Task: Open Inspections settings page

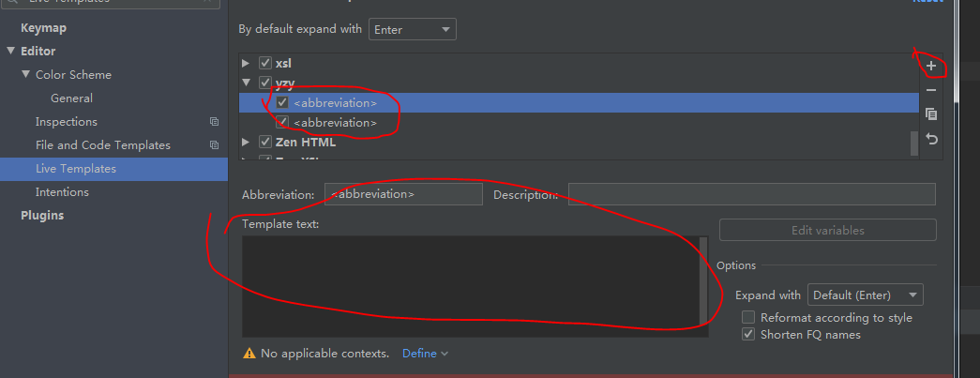Action: [67, 122]
